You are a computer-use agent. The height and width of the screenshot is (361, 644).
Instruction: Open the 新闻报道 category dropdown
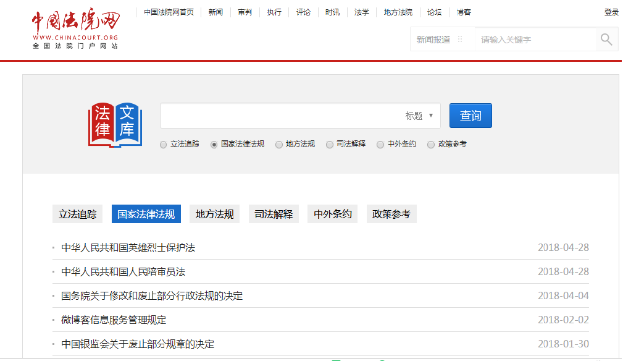coord(432,39)
